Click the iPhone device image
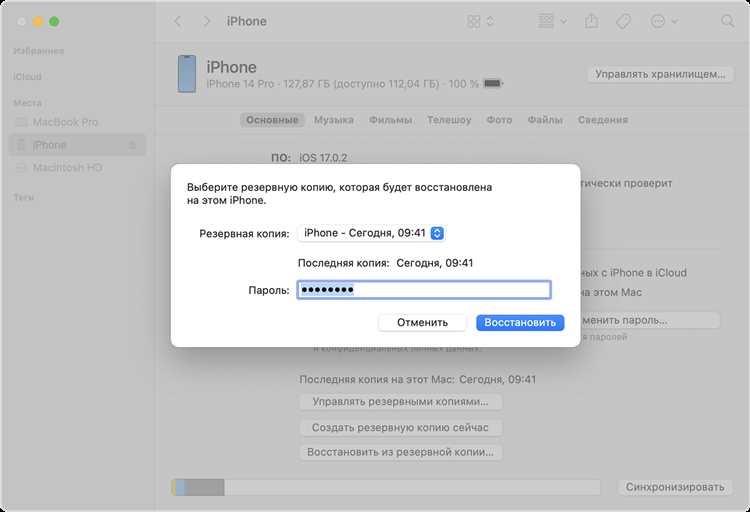750x512 pixels. pos(185,75)
